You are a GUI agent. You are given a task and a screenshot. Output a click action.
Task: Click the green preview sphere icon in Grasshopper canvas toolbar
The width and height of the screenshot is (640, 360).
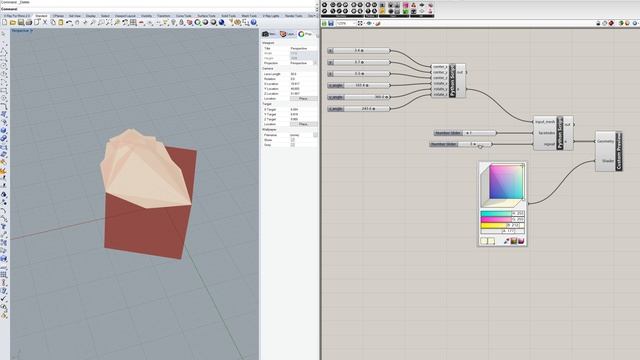tap(621, 23)
